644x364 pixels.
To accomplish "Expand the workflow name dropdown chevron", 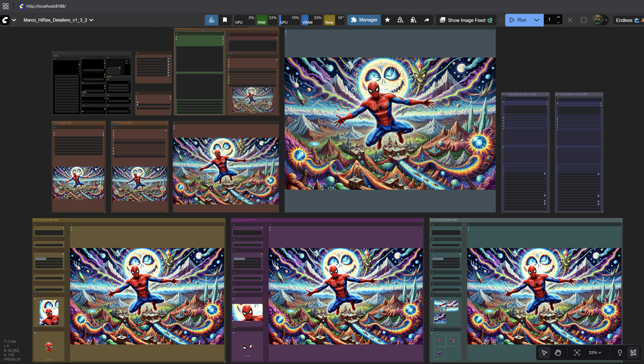I will [x=92, y=20].
